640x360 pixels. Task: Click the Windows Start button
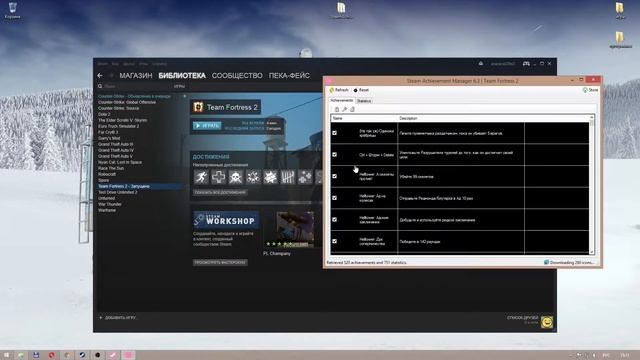(6, 355)
